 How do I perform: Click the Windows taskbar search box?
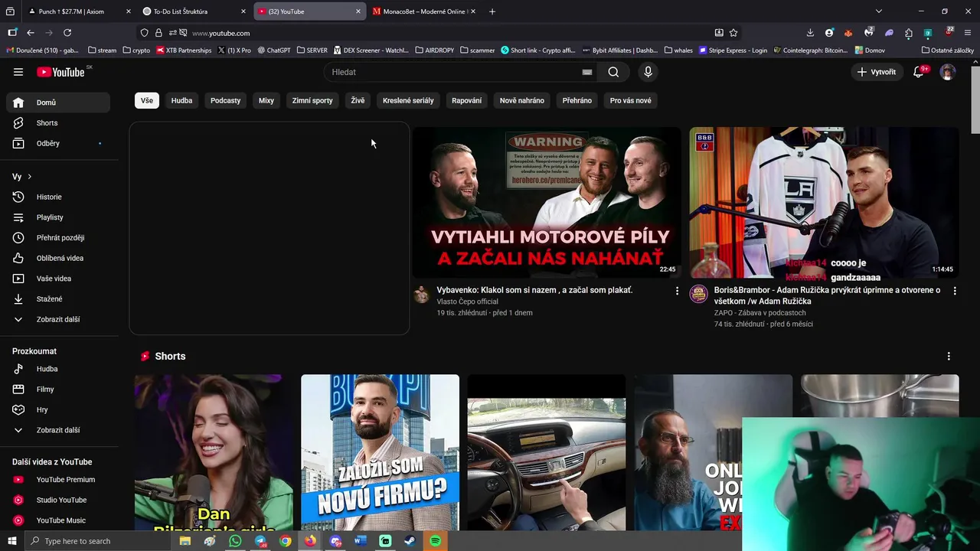tap(96, 541)
